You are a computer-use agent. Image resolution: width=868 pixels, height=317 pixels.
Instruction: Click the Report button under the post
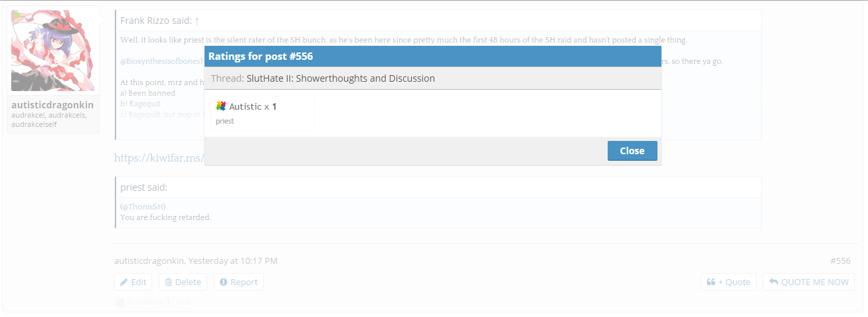click(x=238, y=282)
